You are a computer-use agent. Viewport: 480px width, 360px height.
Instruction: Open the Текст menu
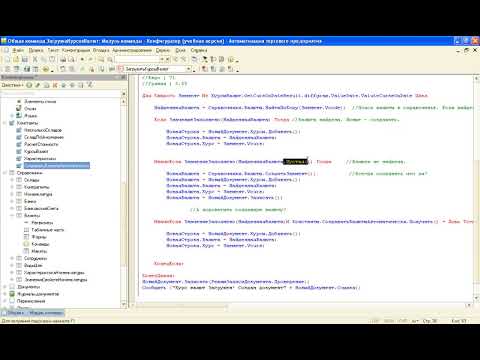(x=53, y=50)
